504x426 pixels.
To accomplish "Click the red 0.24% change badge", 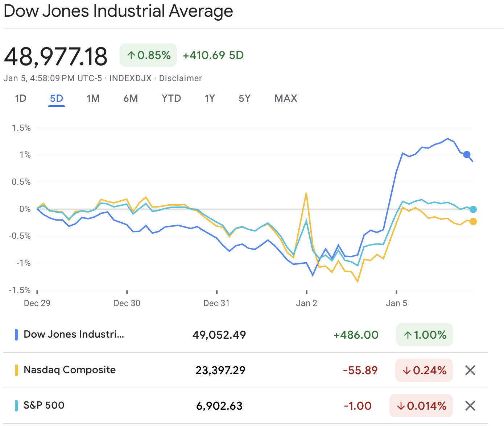I will [x=424, y=370].
